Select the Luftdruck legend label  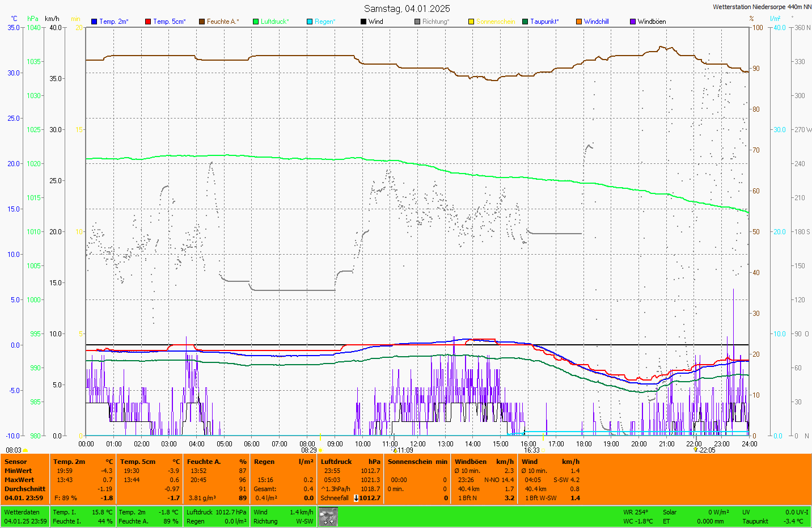tap(274, 22)
